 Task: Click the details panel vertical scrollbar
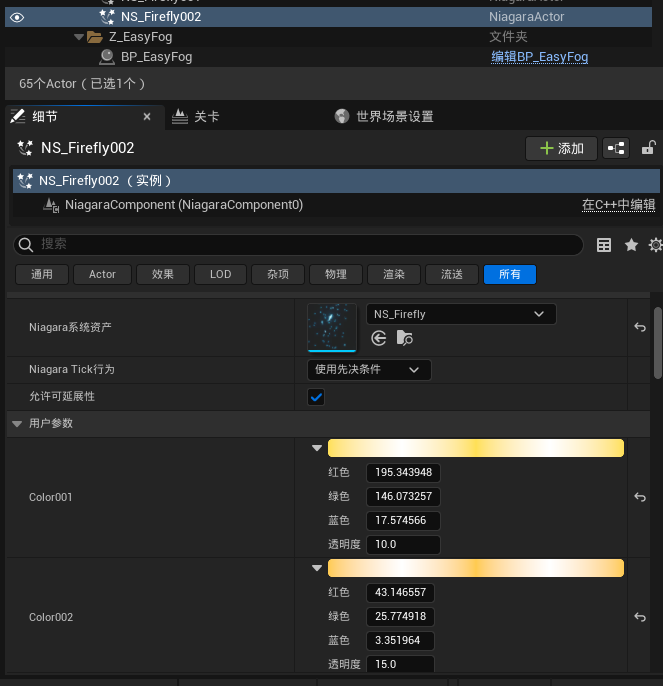tap(658, 343)
